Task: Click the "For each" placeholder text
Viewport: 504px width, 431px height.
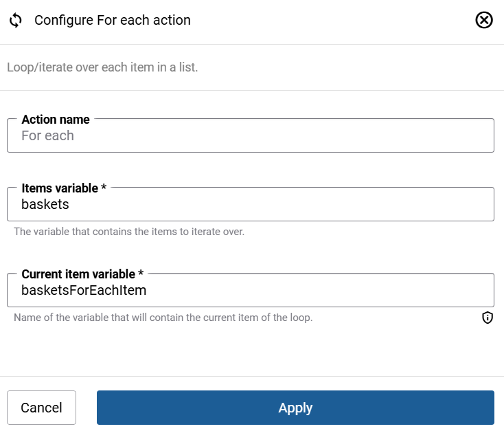Action: pos(47,136)
